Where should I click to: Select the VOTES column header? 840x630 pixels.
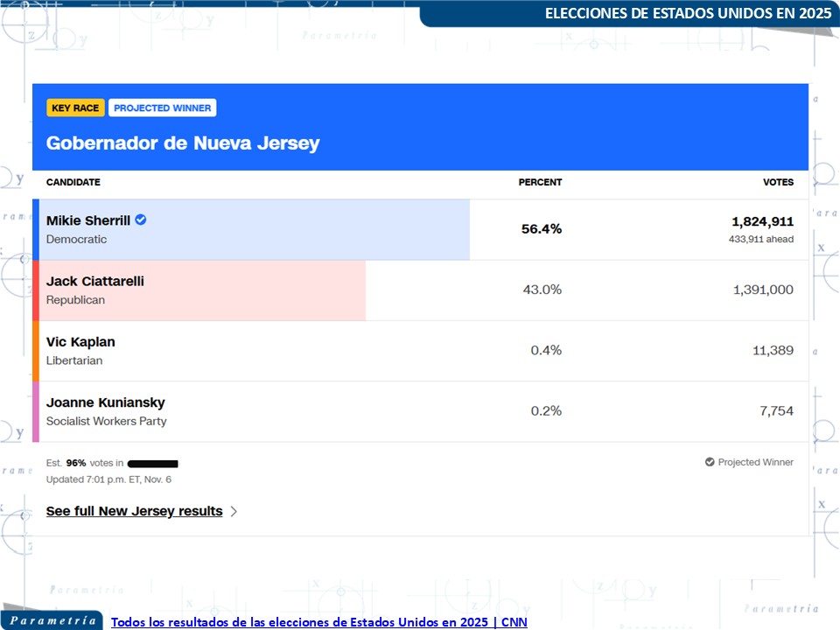(x=778, y=182)
